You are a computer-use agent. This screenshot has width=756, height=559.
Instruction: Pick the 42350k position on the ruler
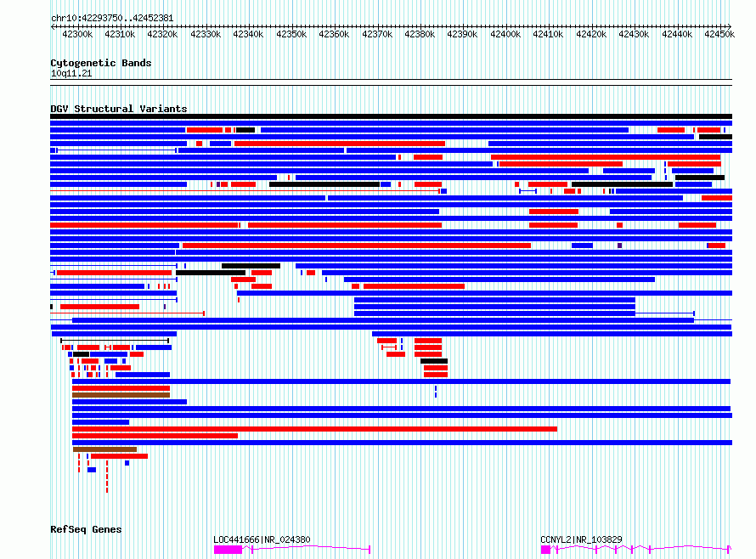291,34
